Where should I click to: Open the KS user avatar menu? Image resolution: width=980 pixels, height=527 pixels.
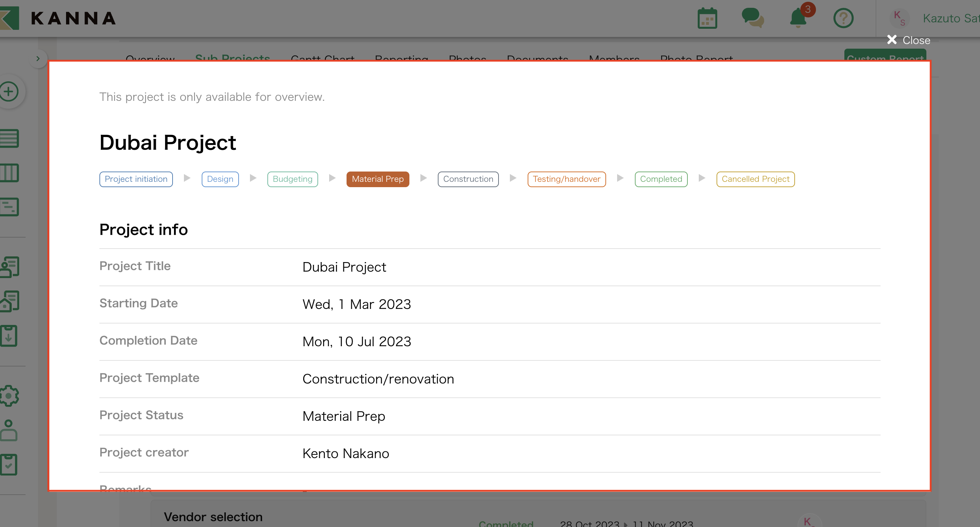click(900, 18)
